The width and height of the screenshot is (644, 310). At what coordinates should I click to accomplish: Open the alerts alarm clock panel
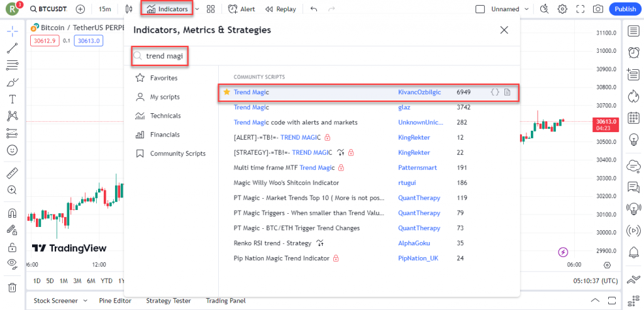tap(633, 53)
